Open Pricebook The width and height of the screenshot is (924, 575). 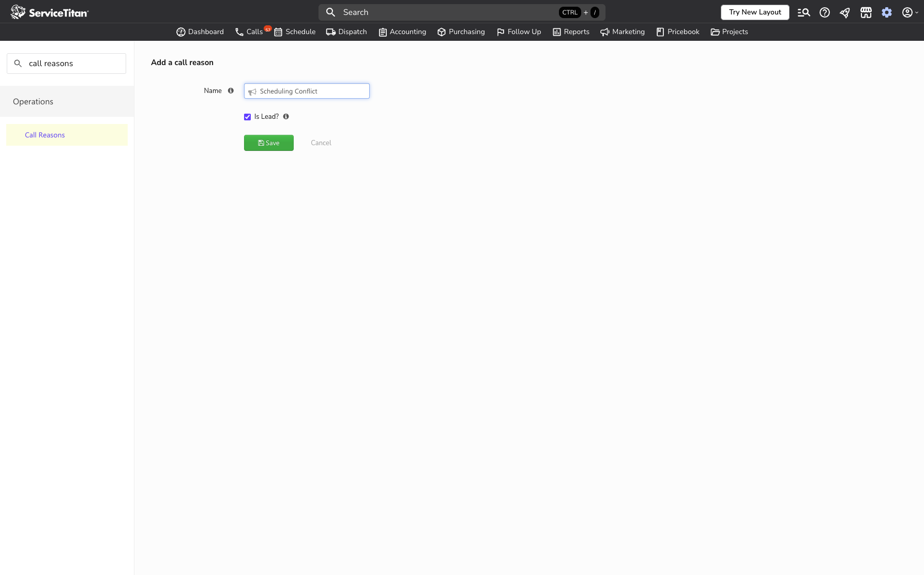coord(678,32)
